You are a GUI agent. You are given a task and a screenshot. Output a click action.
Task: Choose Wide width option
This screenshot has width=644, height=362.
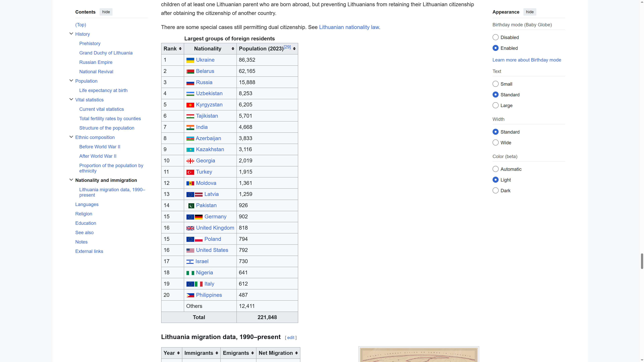coord(495,143)
